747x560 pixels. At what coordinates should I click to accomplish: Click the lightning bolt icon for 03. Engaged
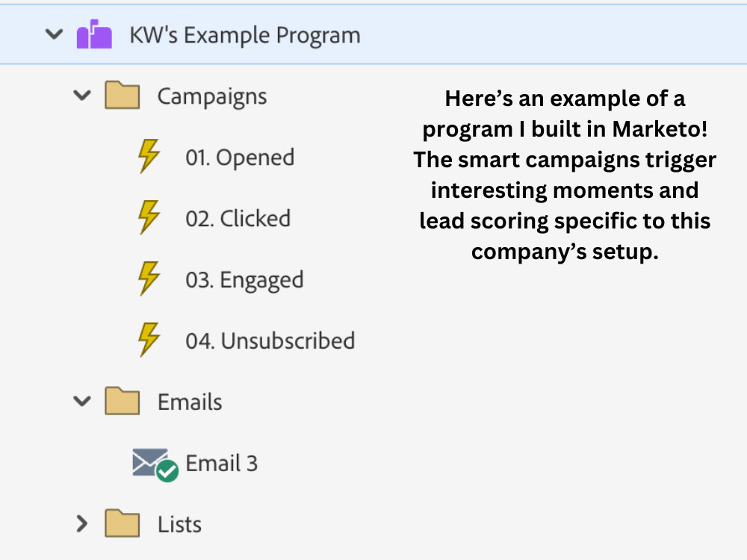click(149, 279)
